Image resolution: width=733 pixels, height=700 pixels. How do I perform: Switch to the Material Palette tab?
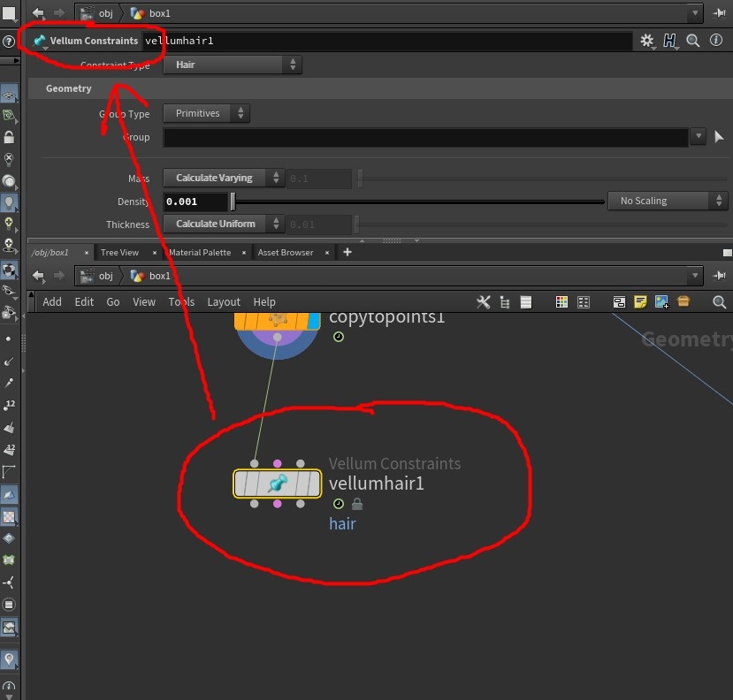point(200,253)
